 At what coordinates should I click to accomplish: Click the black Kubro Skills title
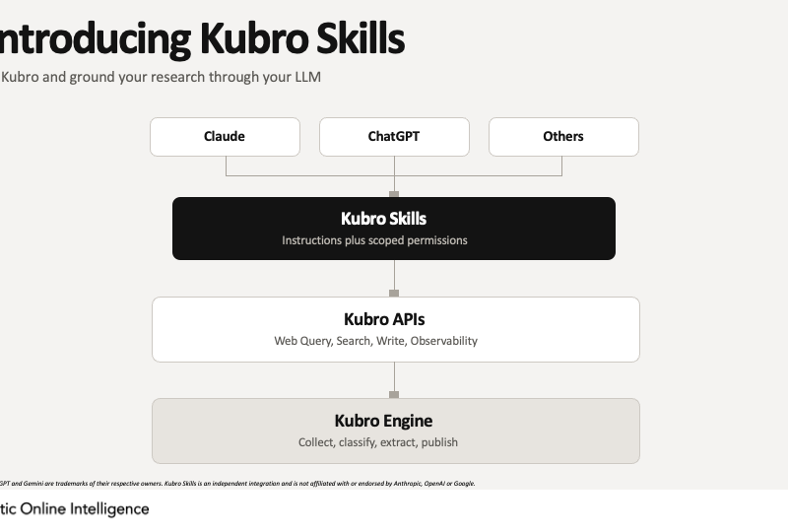pyautogui.click(x=383, y=219)
